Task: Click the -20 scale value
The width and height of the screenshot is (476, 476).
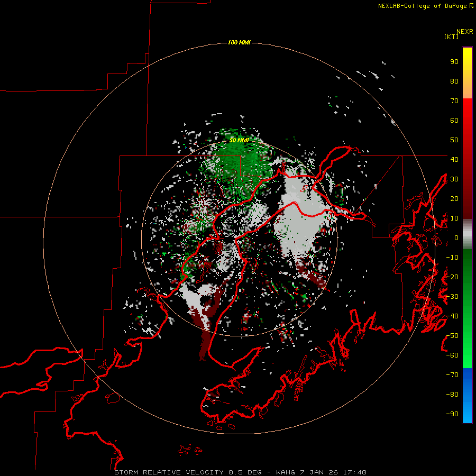Action: [452, 277]
